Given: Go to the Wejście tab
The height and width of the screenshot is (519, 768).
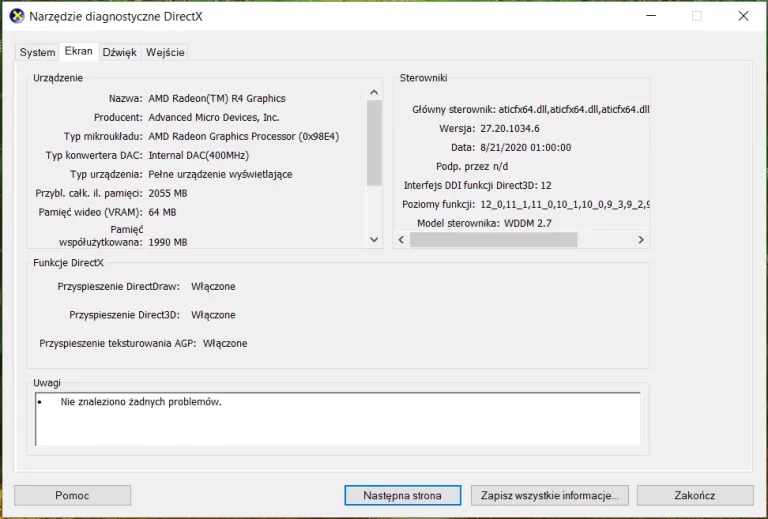Looking at the screenshot, I should tap(165, 52).
